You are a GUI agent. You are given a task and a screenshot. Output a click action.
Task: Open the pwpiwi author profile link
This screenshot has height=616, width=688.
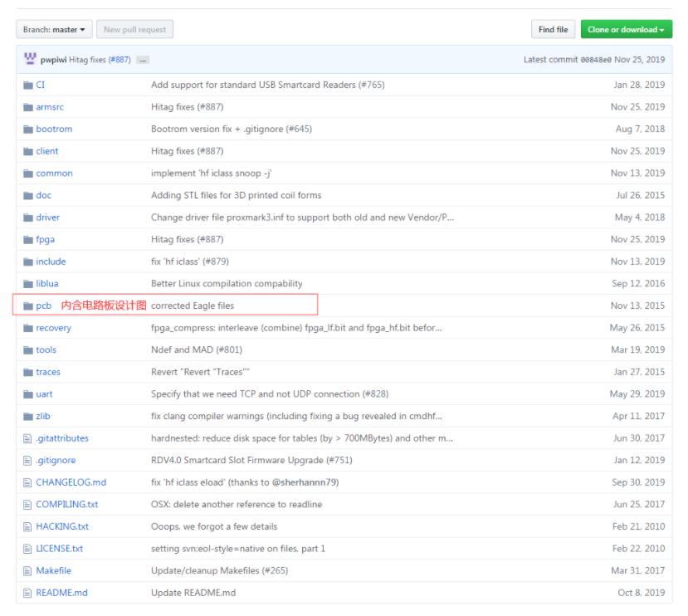click(x=54, y=60)
